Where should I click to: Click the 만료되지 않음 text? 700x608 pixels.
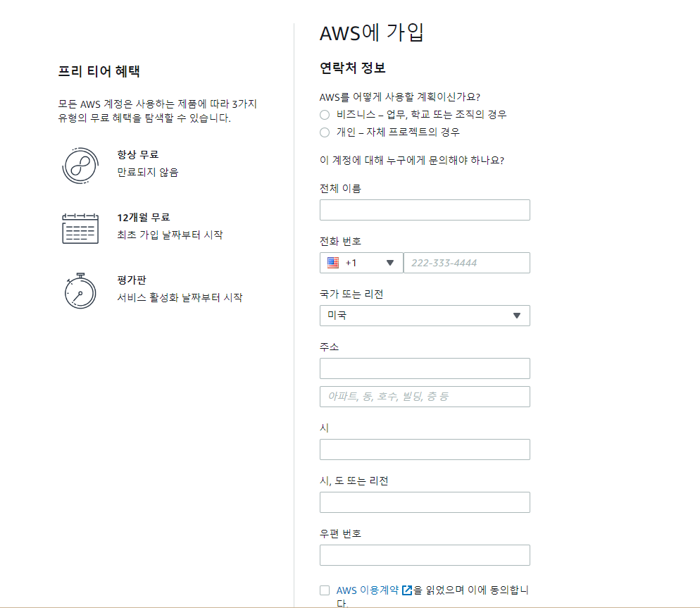tap(148, 172)
